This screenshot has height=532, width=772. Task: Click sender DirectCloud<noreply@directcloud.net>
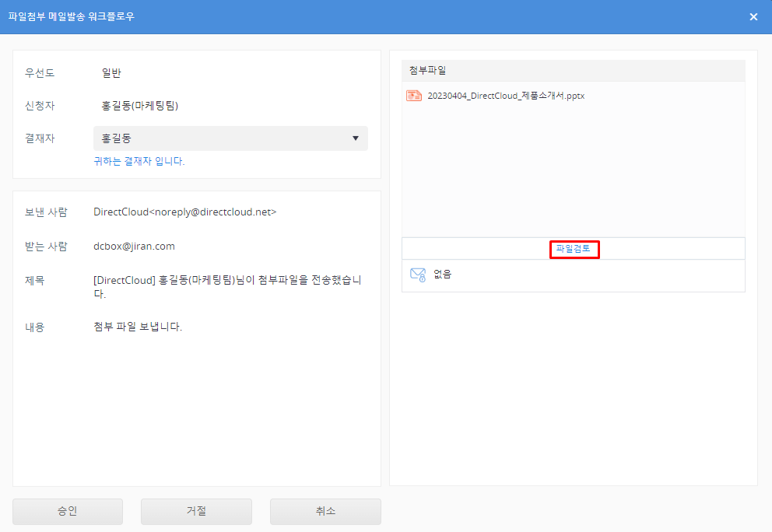pos(185,212)
